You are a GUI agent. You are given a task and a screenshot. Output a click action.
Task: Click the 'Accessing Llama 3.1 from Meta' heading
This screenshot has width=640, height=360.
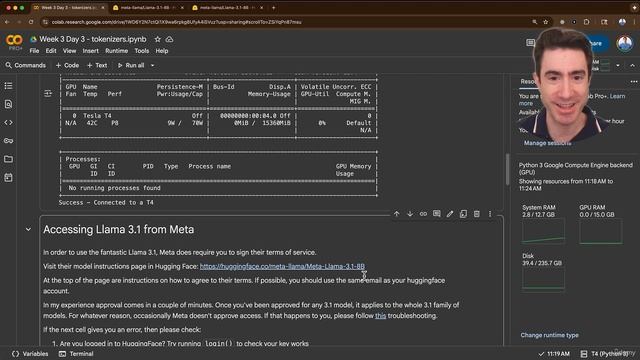pyautogui.click(x=118, y=229)
